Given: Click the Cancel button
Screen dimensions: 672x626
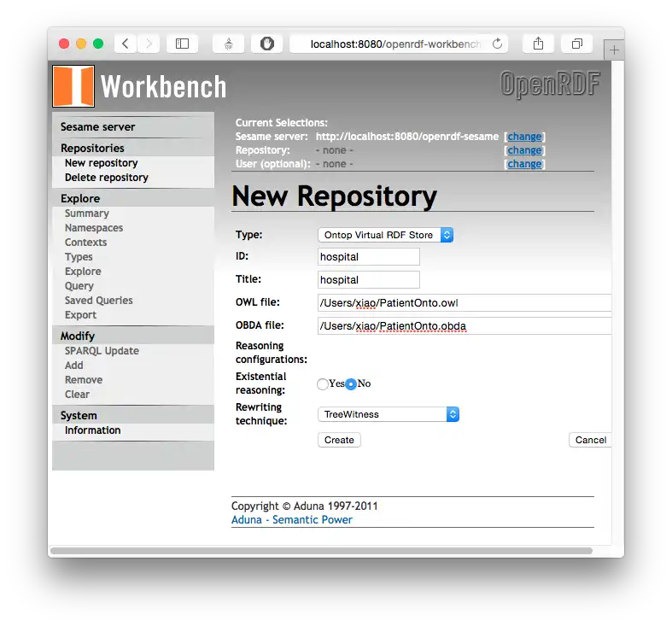Looking at the screenshot, I should (x=590, y=440).
